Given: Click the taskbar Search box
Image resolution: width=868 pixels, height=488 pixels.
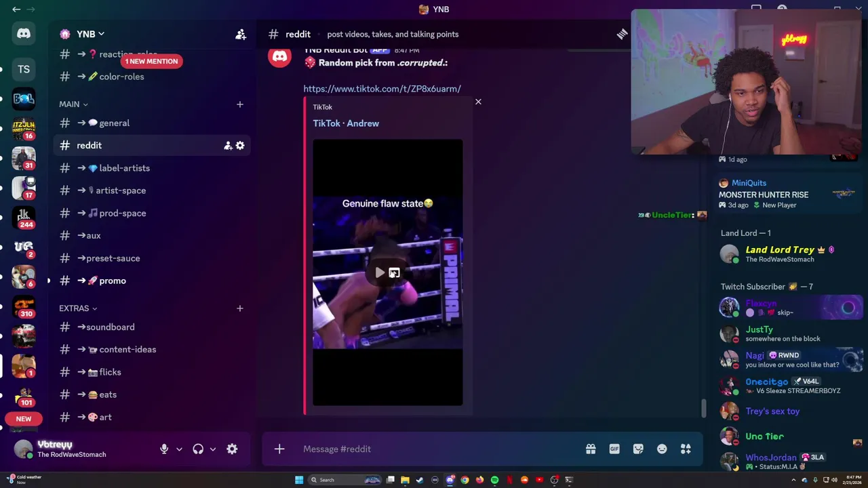Looking at the screenshot, I should click(344, 480).
